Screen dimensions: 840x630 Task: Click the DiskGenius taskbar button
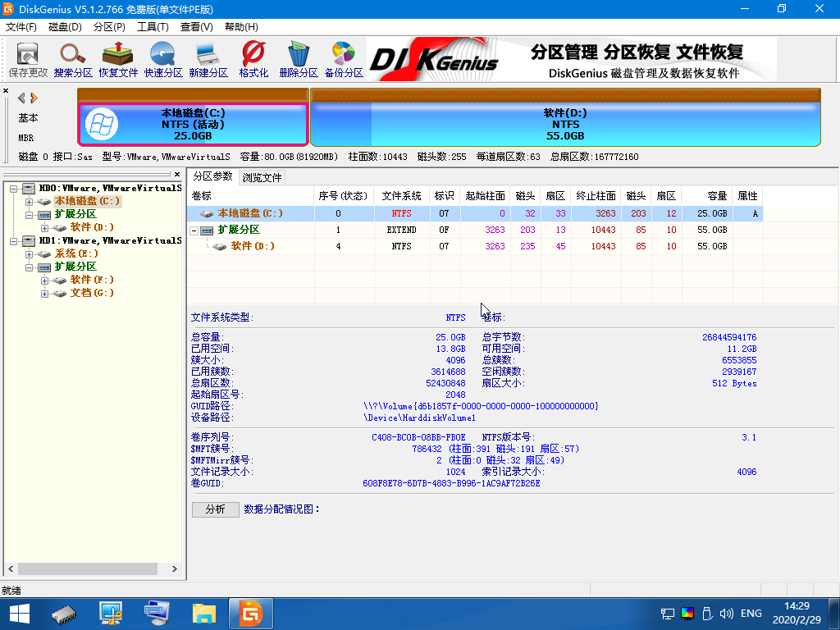coord(251,614)
